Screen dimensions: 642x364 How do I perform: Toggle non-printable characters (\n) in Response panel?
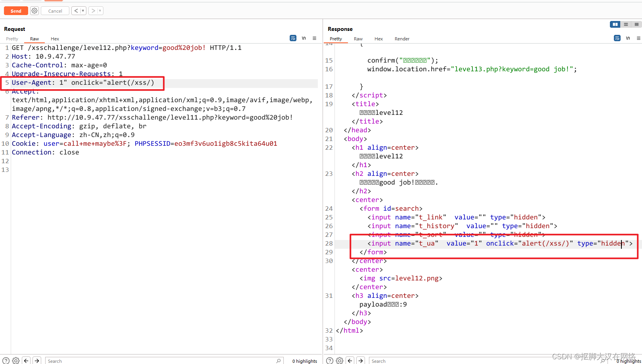(x=628, y=38)
